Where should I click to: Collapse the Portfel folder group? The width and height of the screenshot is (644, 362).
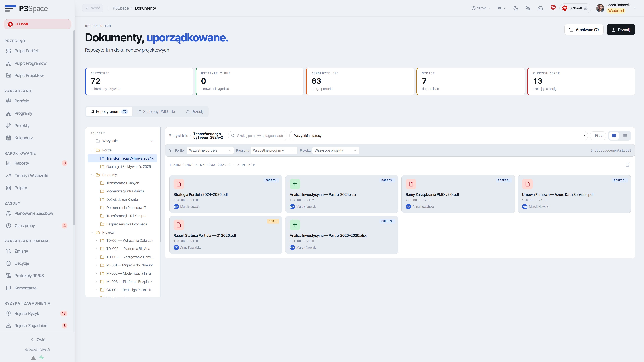tap(92, 150)
